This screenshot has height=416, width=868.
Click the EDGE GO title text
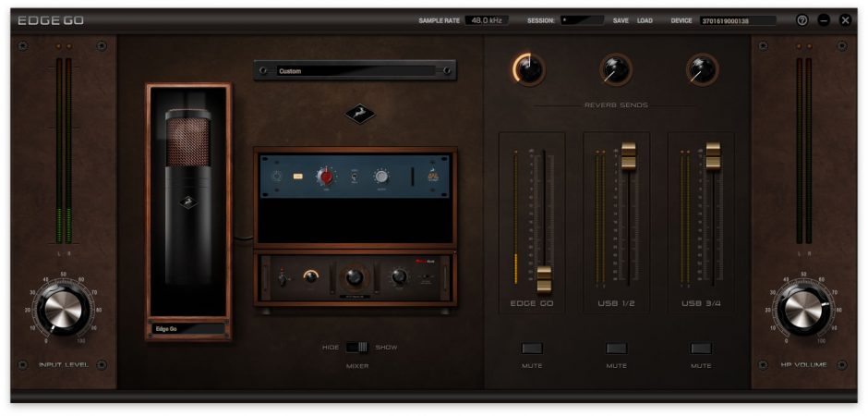[x=51, y=21]
